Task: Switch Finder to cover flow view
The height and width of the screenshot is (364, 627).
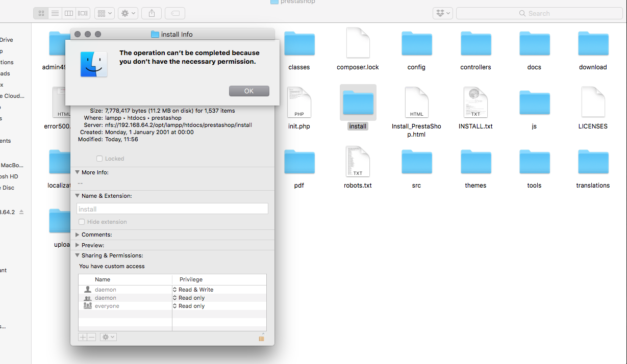Action: click(83, 13)
